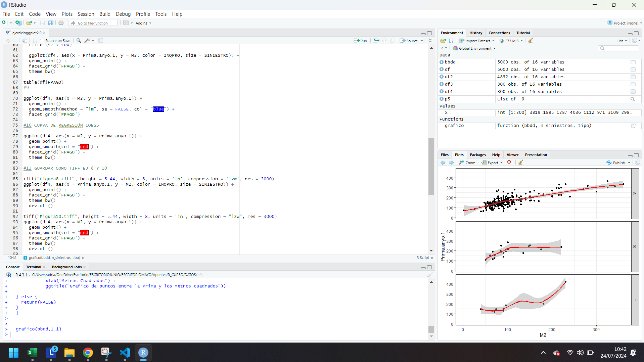Screen dimensions: 644x362
Task: Open the search-in-file magnifier for the script
Action: tap(78, 41)
